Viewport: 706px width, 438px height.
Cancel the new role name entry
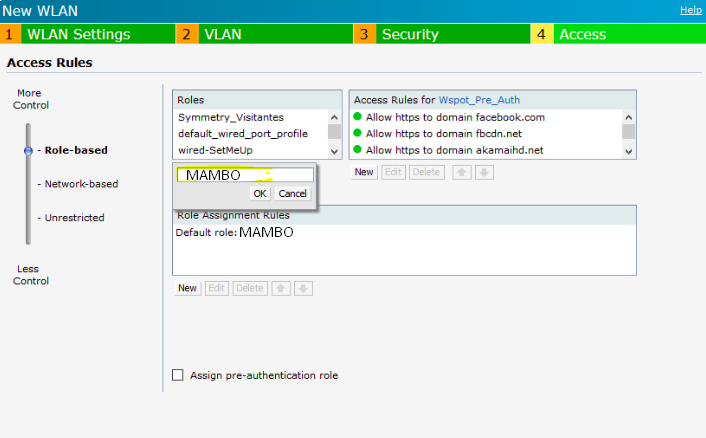(292, 193)
